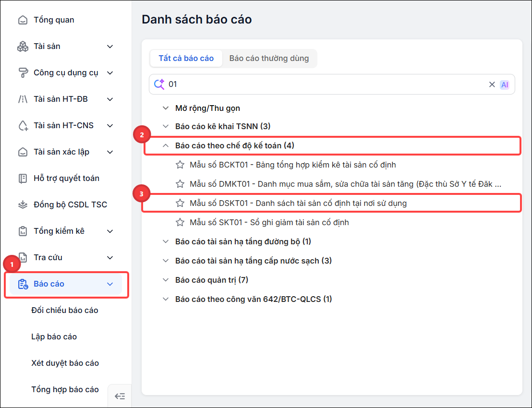This screenshot has width=532, height=408.
Task: Star the Mẫu số DSKT01 report
Action: [180, 204]
